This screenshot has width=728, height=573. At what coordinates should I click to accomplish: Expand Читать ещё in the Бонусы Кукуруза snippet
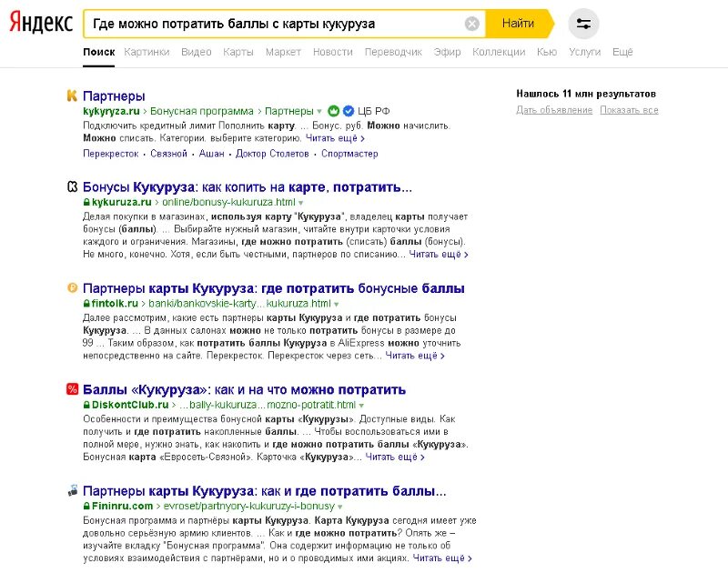(x=439, y=255)
